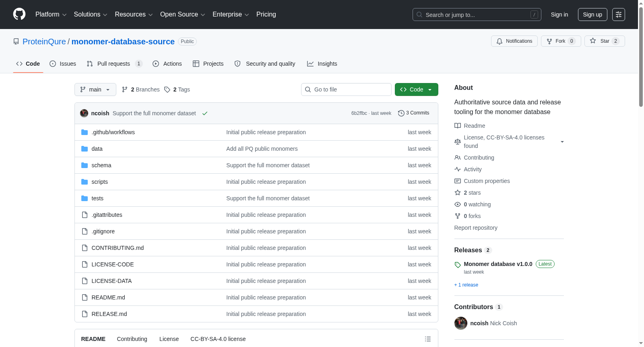Image resolution: width=644 pixels, height=347 pixels.
Task: Click the Notifications bell button
Action: point(514,41)
